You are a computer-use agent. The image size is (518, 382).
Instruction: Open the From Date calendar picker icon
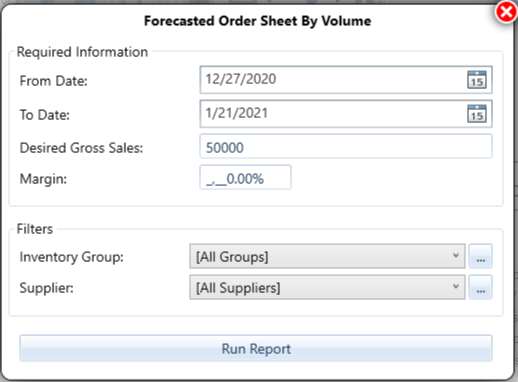pos(477,80)
